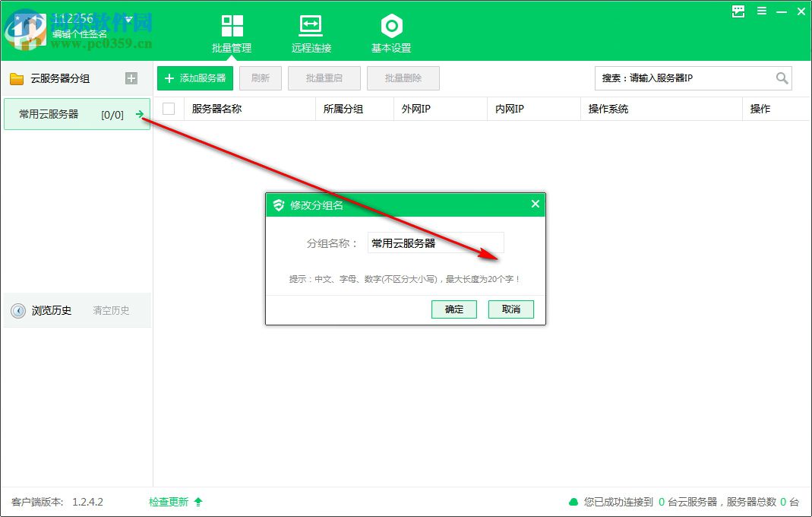
Task: Click the 基本设置 hexagon gear icon
Action: [391, 25]
